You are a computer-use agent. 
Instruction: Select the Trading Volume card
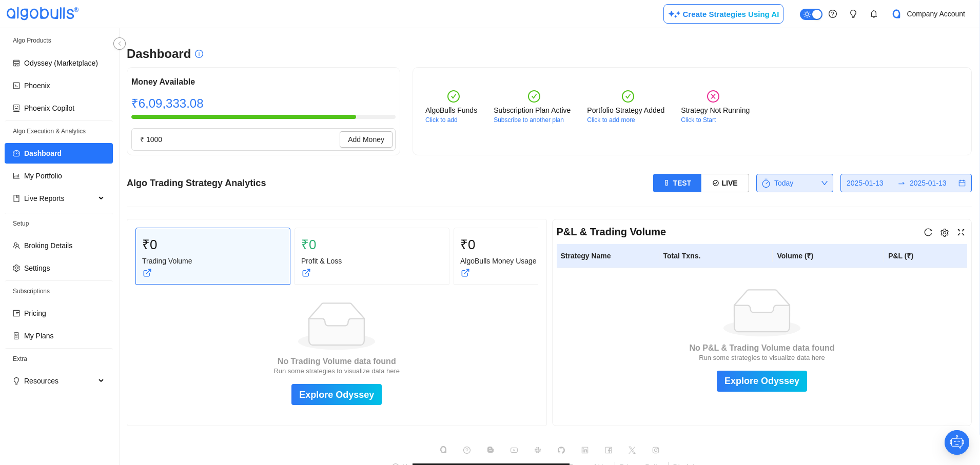click(213, 256)
